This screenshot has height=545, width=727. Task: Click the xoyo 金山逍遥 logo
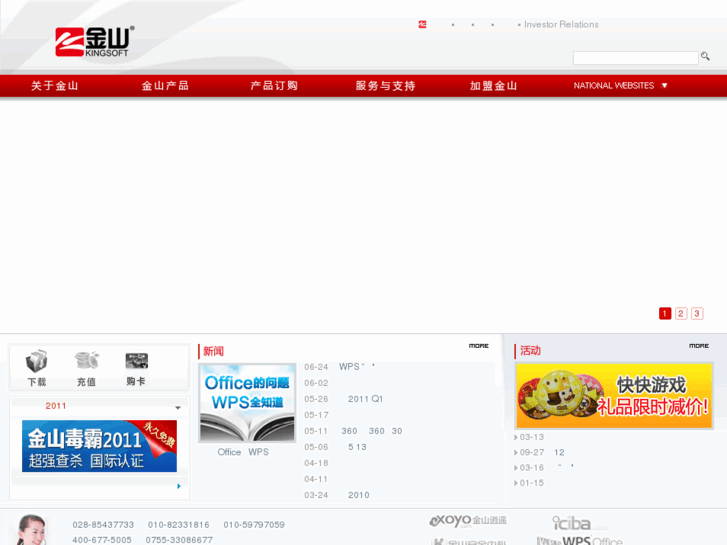coord(468,521)
